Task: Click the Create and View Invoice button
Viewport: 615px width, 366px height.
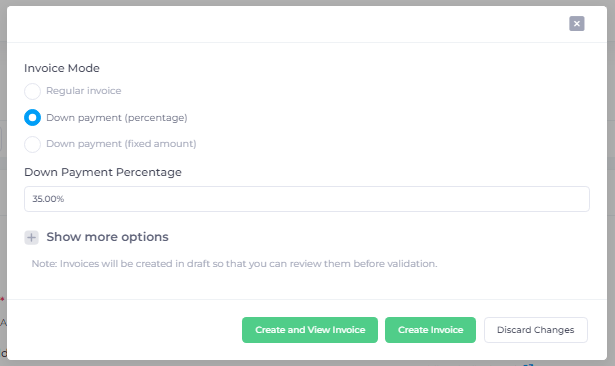Action: [310, 330]
